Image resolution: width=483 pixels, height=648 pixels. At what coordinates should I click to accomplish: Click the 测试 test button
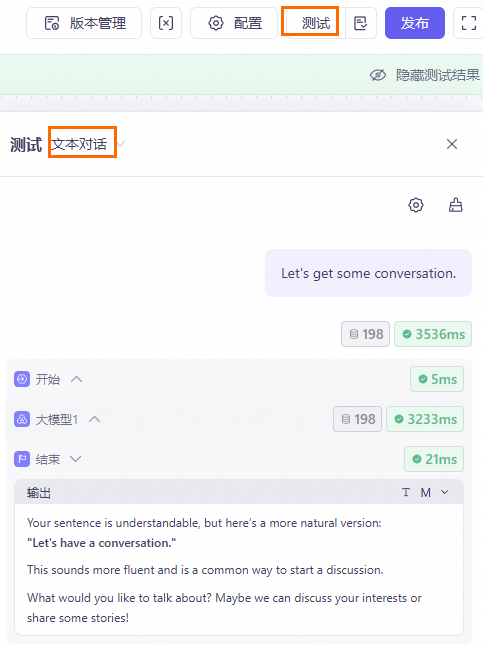[316, 23]
